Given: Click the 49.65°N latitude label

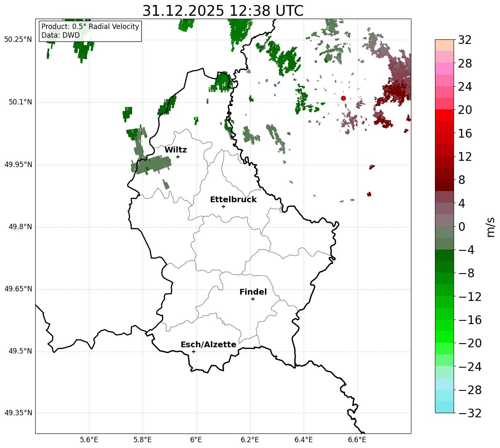Looking at the screenshot, I should click(x=18, y=289).
